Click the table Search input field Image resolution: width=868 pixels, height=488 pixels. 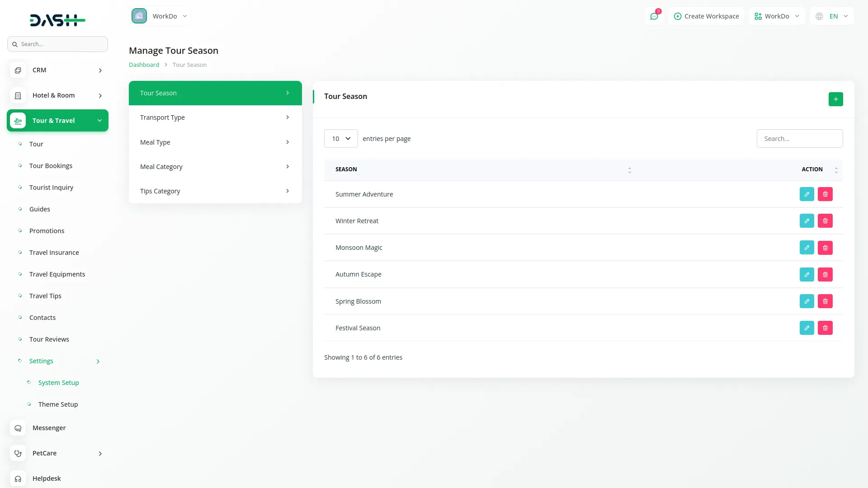point(799,139)
